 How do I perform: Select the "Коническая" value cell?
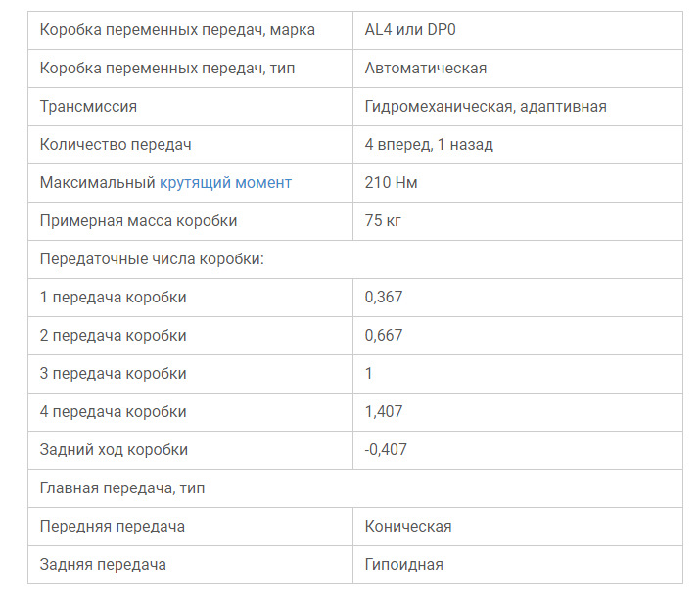coord(407,527)
